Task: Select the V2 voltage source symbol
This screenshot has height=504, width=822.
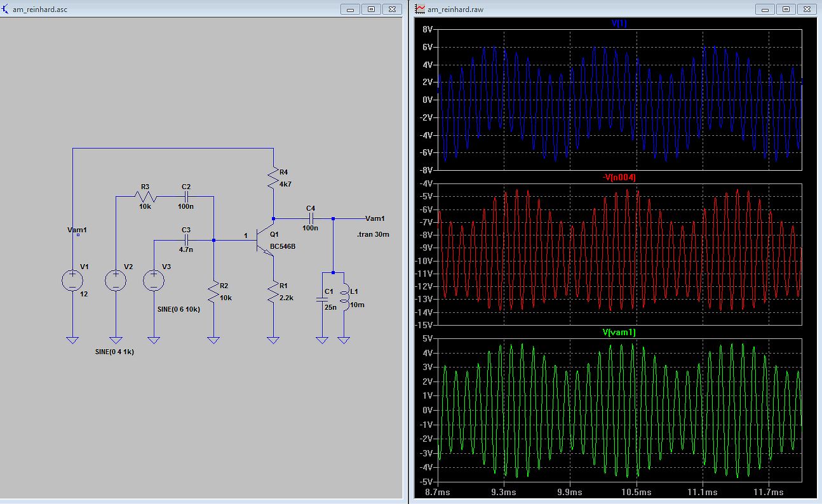Action: point(116,280)
